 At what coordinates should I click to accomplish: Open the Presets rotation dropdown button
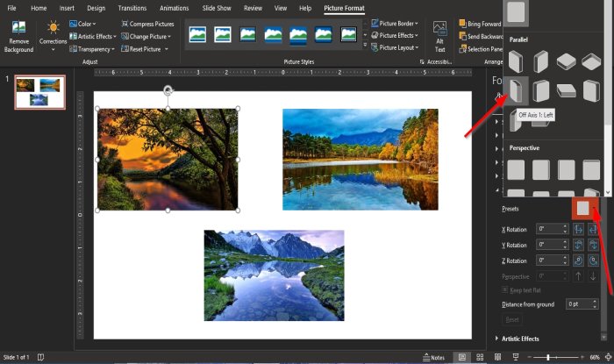click(x=585, y=209)
